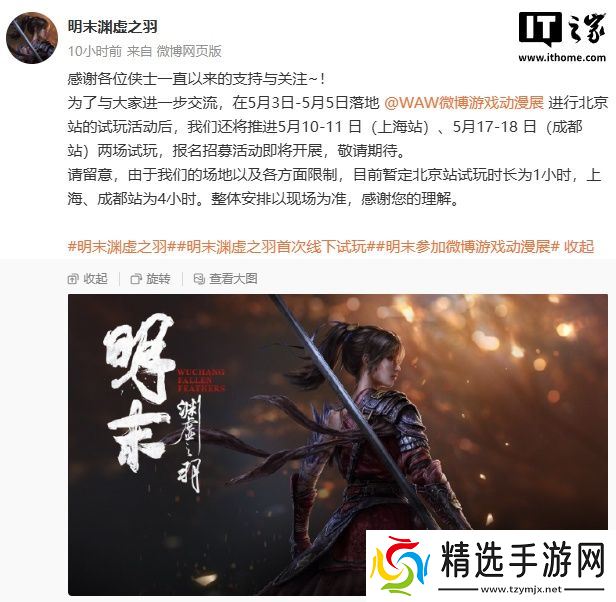Open the 明末渊虚之羽 profile avatar
The width and height of the screenshot is (616, 602).
tap(32, 38)
